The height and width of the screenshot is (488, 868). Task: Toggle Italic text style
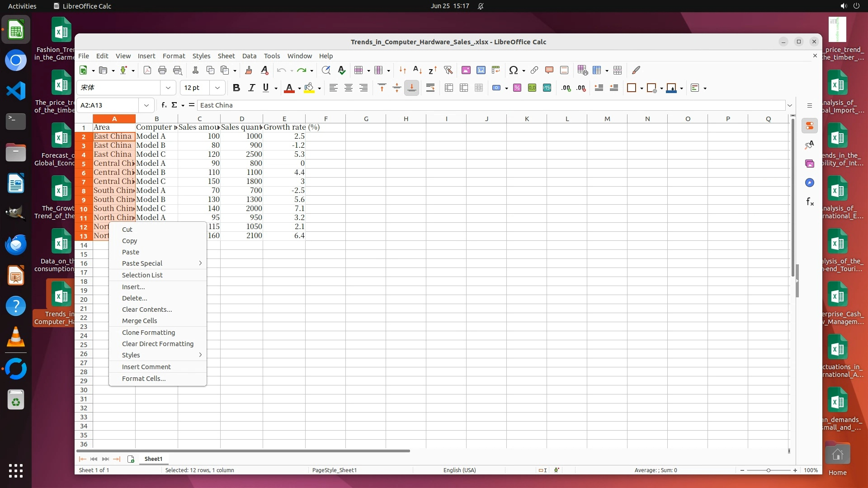coord(251,88)
